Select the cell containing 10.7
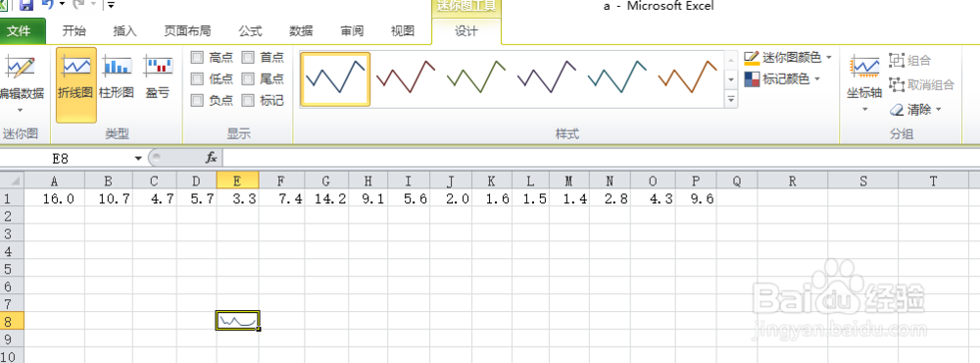Viewport: 980px width, 363px height. [109, 199]
